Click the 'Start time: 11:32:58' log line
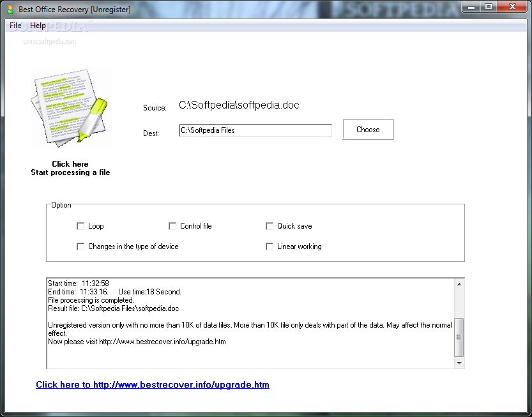This screenshot has height=417, width=532. [x=79, y=284]
